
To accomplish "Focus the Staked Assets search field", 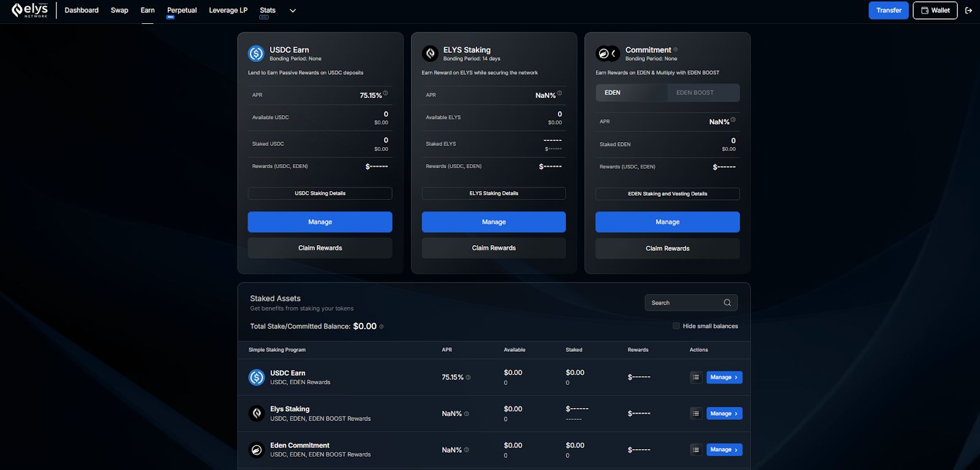I will (684, 303).
